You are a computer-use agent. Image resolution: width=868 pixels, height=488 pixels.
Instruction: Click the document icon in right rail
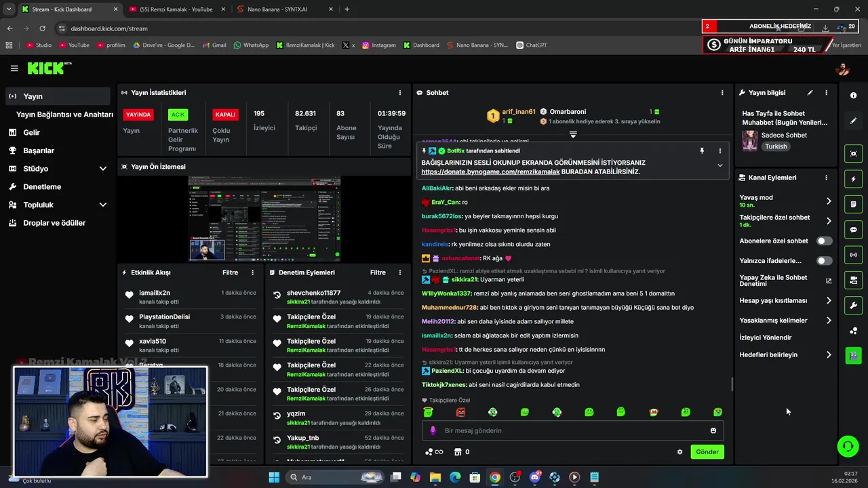[853, 204]
